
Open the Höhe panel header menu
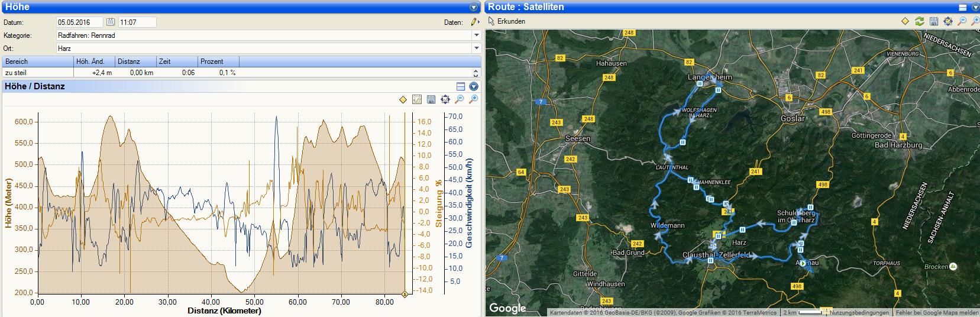tap(473, 7)
